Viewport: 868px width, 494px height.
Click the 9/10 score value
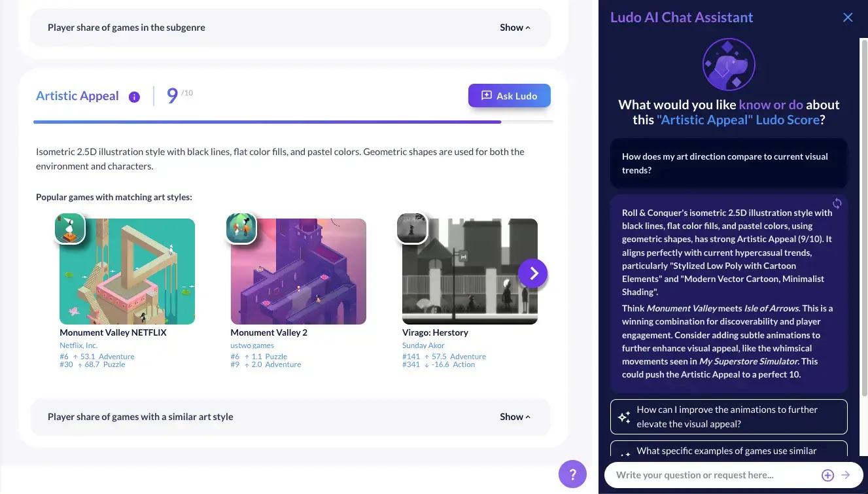180,96
